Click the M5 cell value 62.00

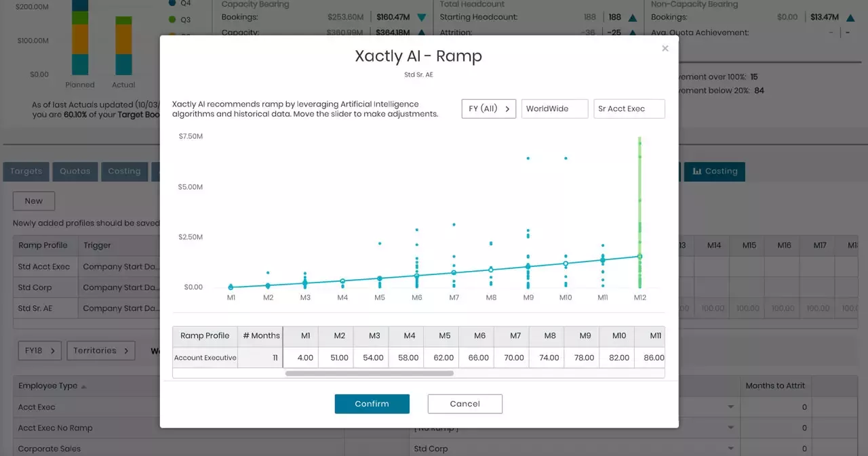[441, 358]
